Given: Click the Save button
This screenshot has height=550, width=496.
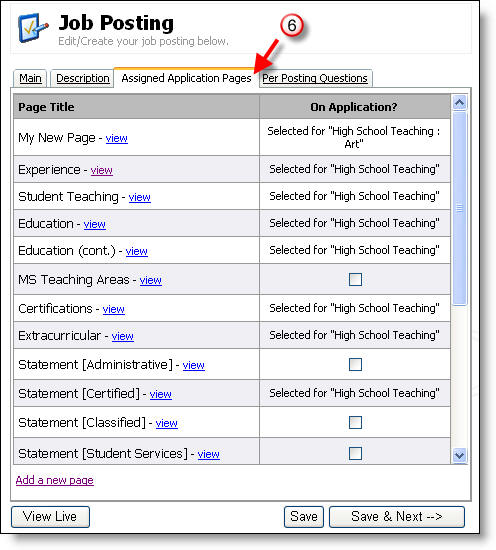Looking at the screenshot, I should 304,516.
